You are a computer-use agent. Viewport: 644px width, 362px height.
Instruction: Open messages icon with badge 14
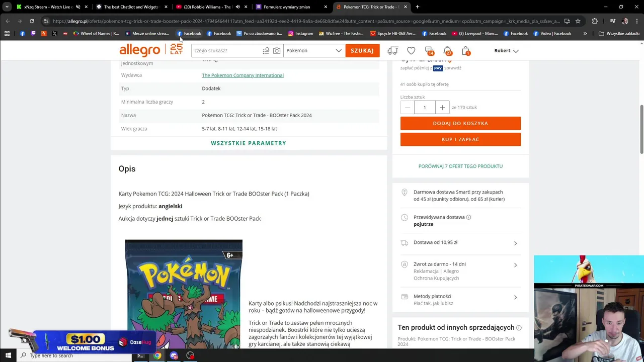[x=429, y=51]
